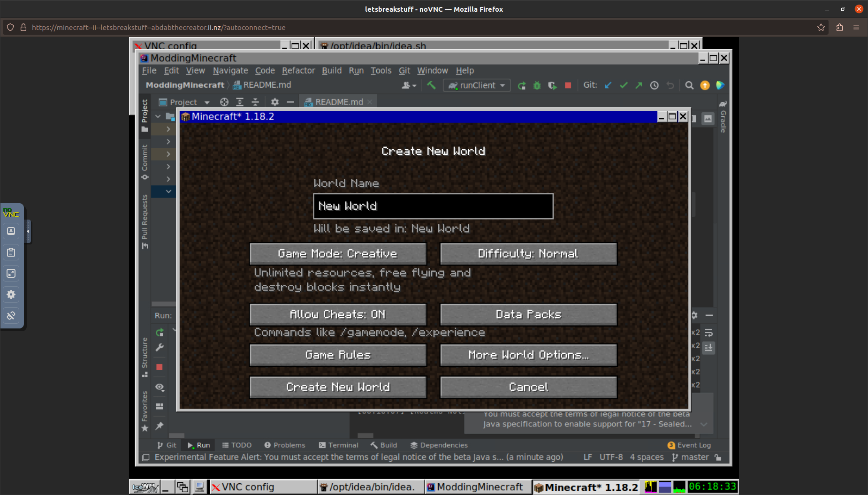The width and height of the screenshot is (868, 495).
Task: Click the Build Project hammer icon
Action: 431,85
